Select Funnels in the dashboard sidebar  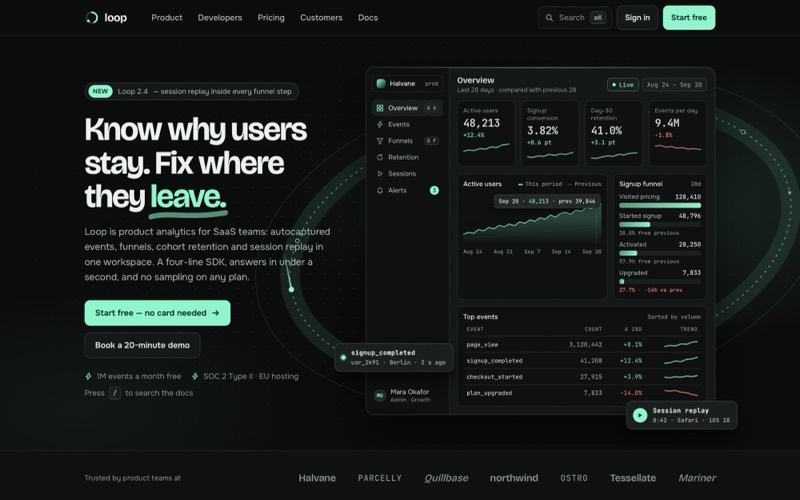[407, 141]
